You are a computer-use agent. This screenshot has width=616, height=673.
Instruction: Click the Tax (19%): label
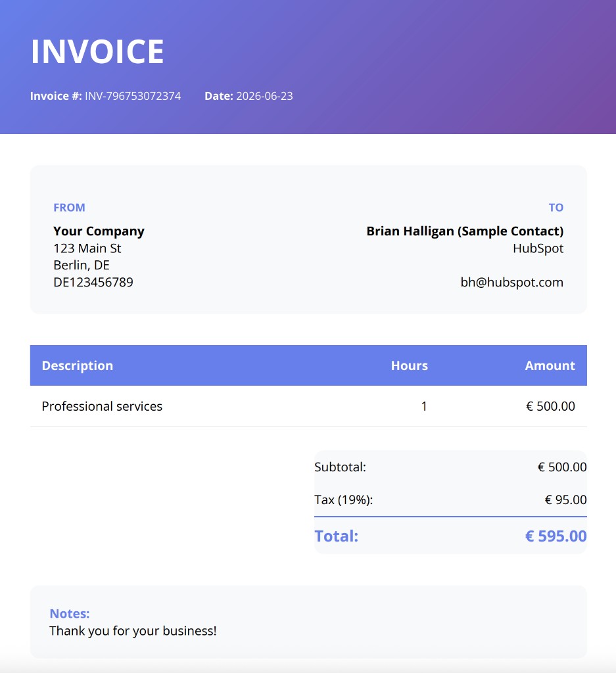click(343, 499)
